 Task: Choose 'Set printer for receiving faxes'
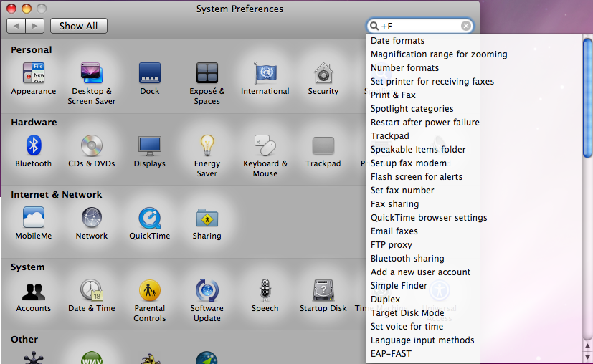coord(432,81)
